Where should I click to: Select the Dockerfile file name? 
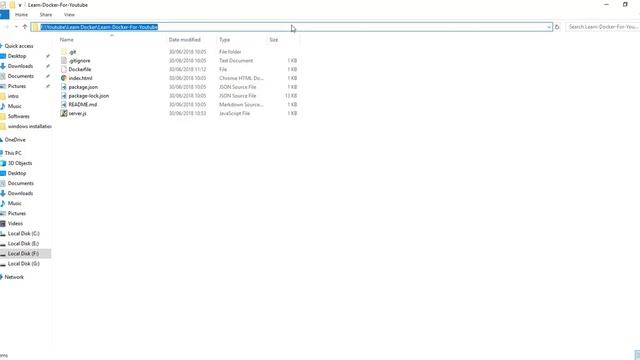point(80,69)
